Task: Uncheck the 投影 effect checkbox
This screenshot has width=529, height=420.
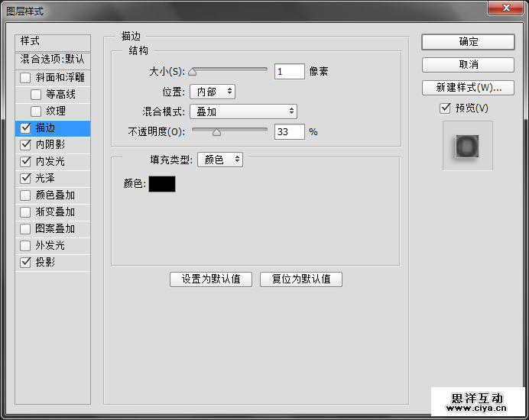Action: pos(25,263)
